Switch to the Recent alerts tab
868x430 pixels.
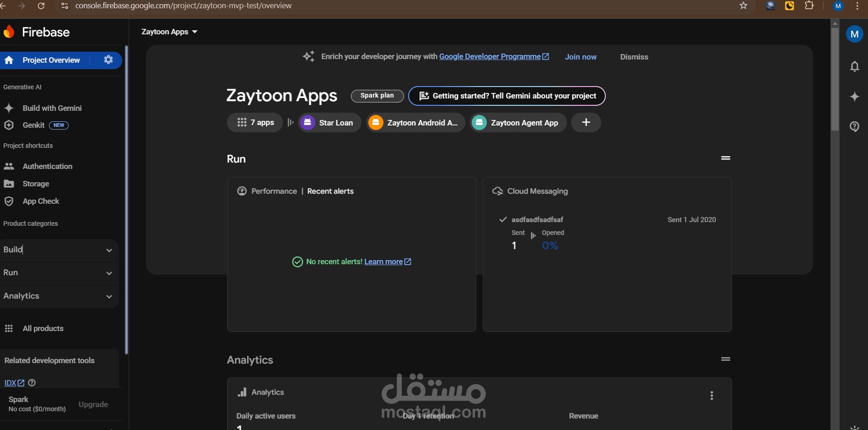[x=330, y=191]
